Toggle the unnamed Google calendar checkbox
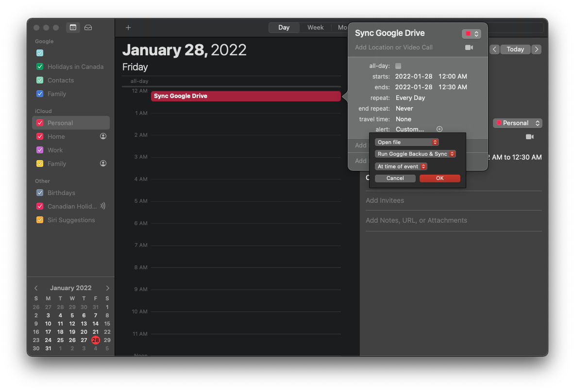The width and height of the screenshot is (575, 392). pyautogui.click(x=40, y=53)
